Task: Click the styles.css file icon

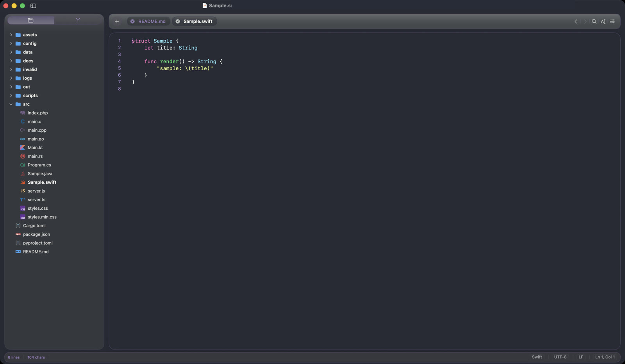Action: click(23, 208)
